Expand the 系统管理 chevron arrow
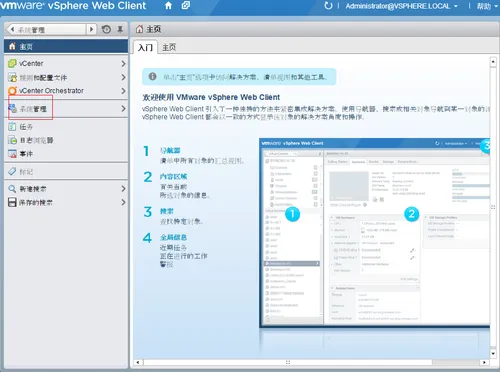 pos(123,108)
